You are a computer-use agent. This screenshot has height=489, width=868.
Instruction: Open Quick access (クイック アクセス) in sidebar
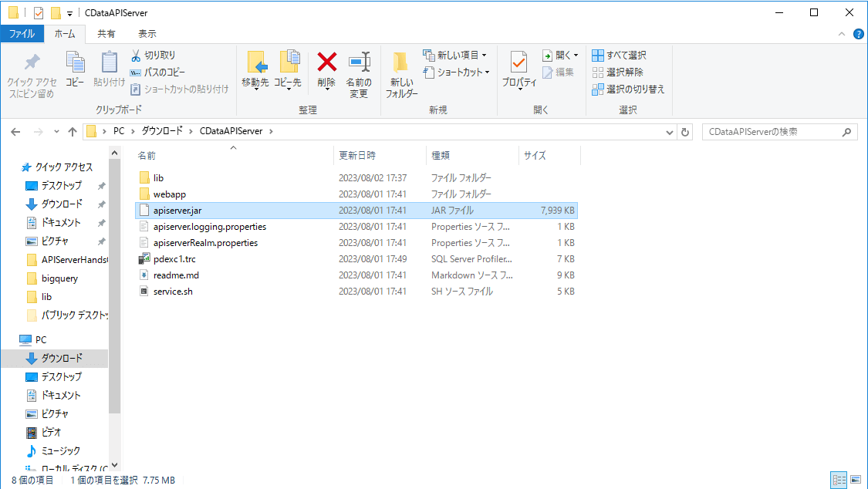coord(56,167)
